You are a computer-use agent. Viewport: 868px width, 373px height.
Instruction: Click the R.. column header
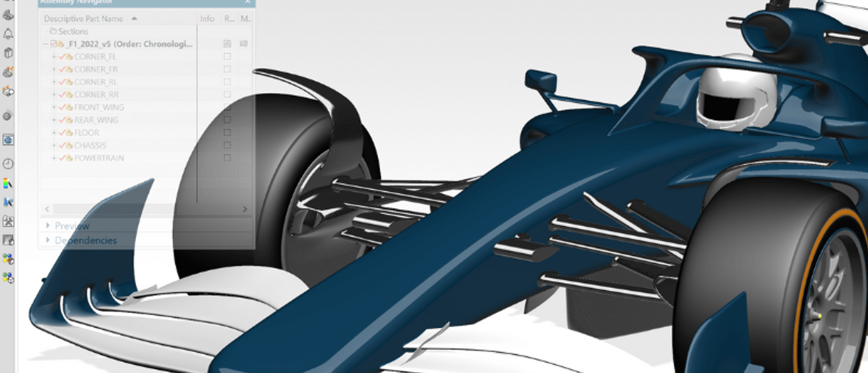click(229, 19)
